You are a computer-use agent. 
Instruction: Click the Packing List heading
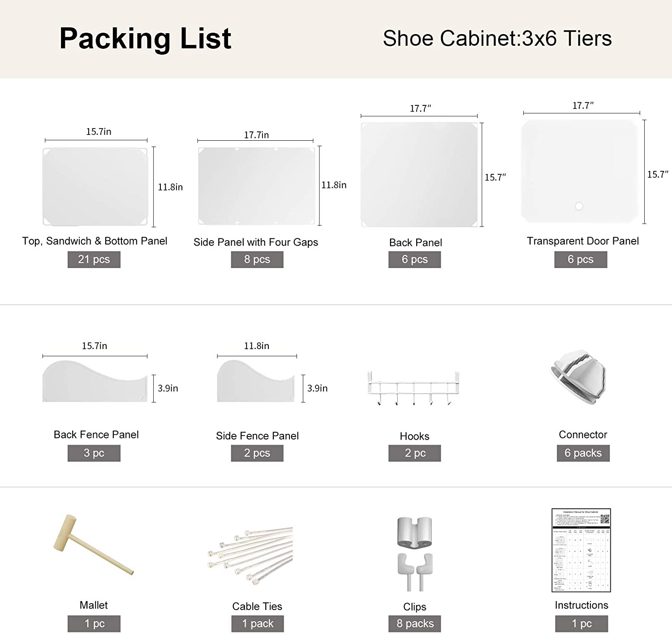(x=145, y=39)
